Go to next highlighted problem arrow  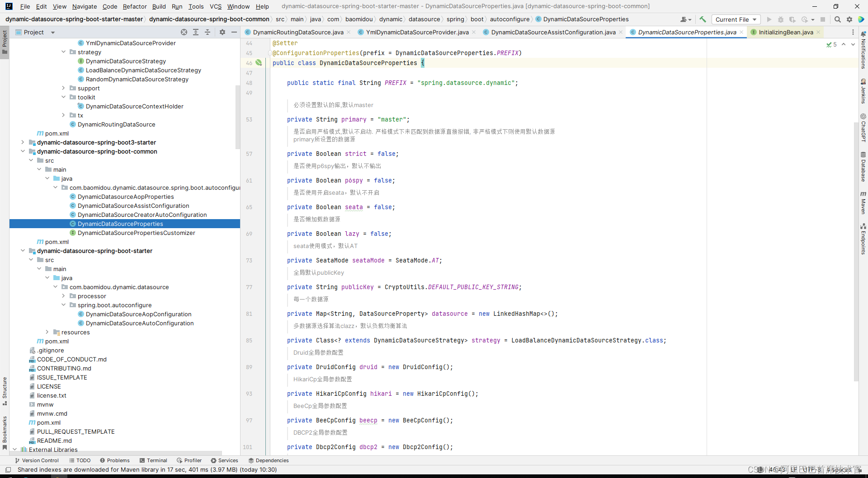pyautogui.click(x=853, y=44)
